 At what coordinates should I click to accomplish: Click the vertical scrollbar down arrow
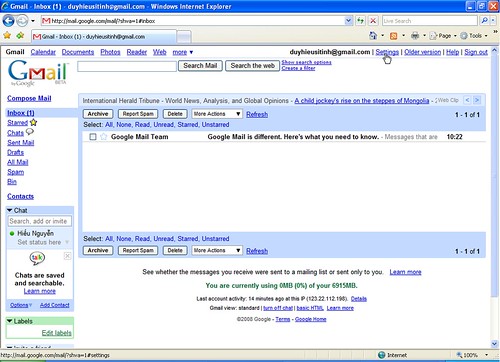[494, 343]
